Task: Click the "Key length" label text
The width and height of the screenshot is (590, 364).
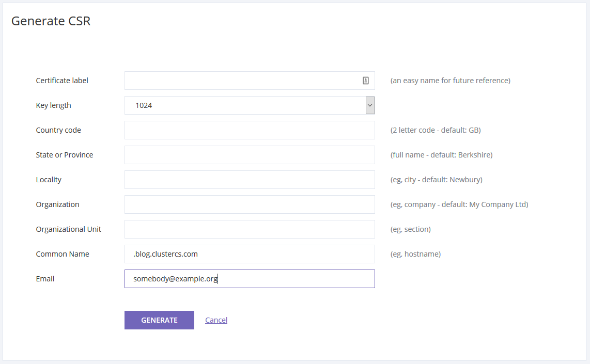Action: click(54, 105)
